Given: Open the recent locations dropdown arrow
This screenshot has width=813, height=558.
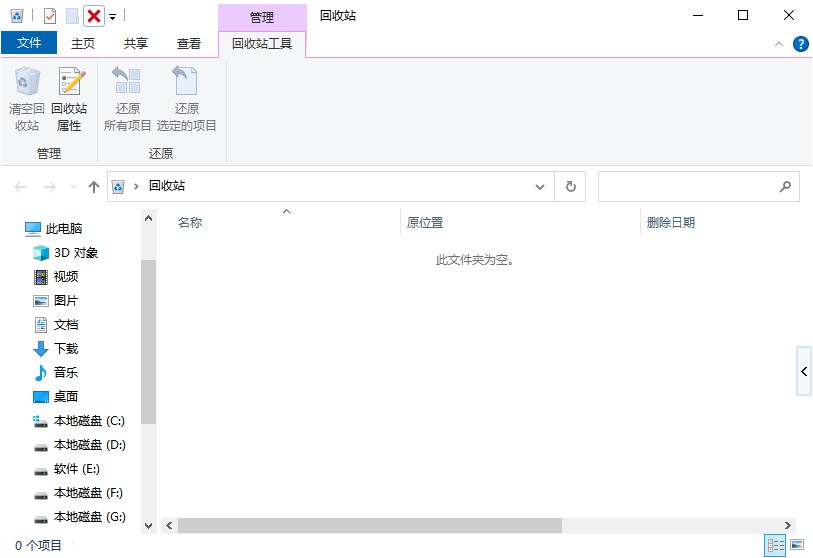Looking at the screenshot, I should pos(73,187).
